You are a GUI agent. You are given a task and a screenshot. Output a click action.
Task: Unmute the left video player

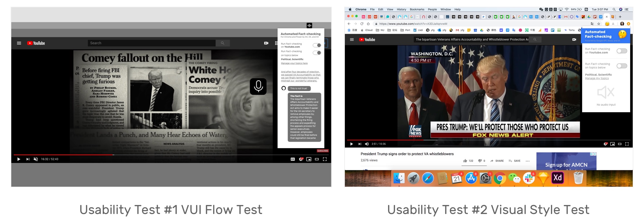[x=36, y=159]
